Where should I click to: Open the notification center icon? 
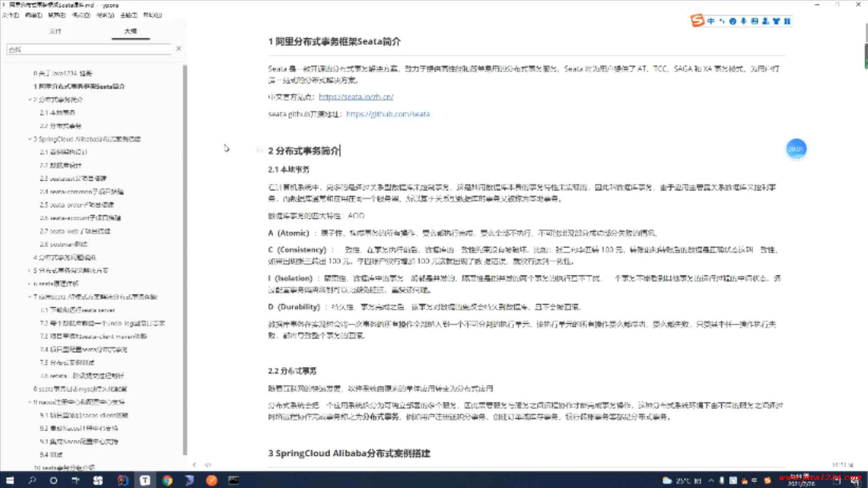click(x=857, y=482)
